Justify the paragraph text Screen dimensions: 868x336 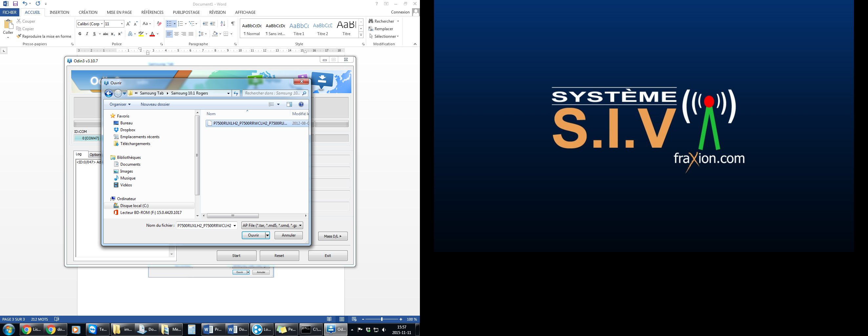point(191,34)
